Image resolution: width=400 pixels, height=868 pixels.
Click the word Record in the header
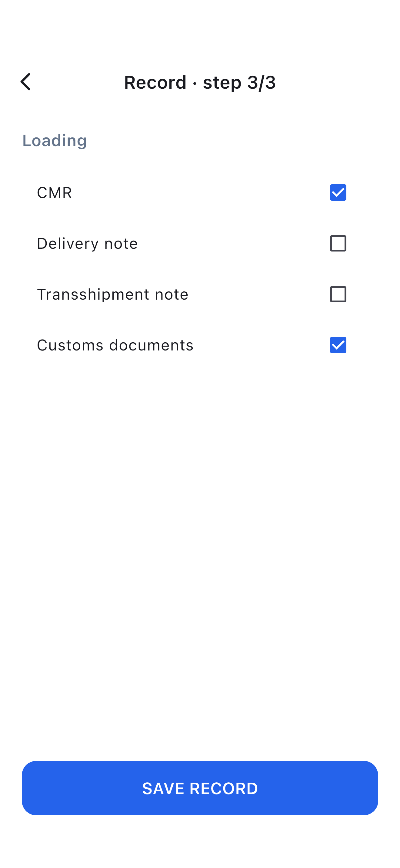155,82
